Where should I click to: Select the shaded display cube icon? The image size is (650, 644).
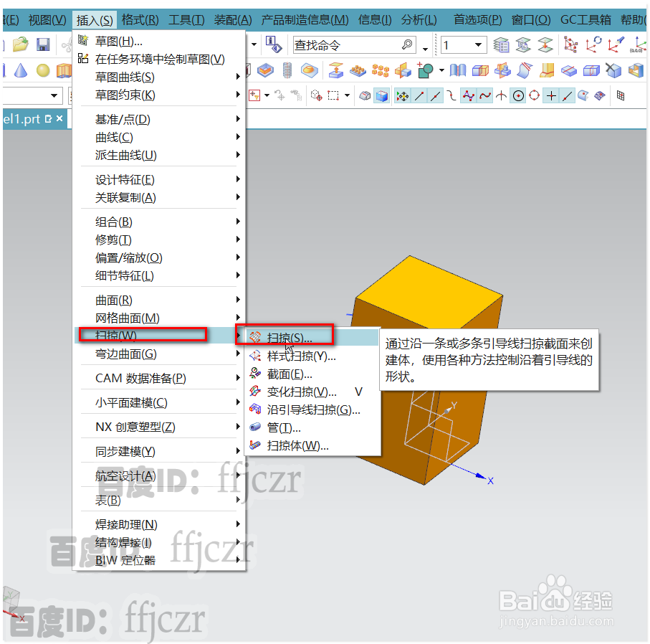383,94
